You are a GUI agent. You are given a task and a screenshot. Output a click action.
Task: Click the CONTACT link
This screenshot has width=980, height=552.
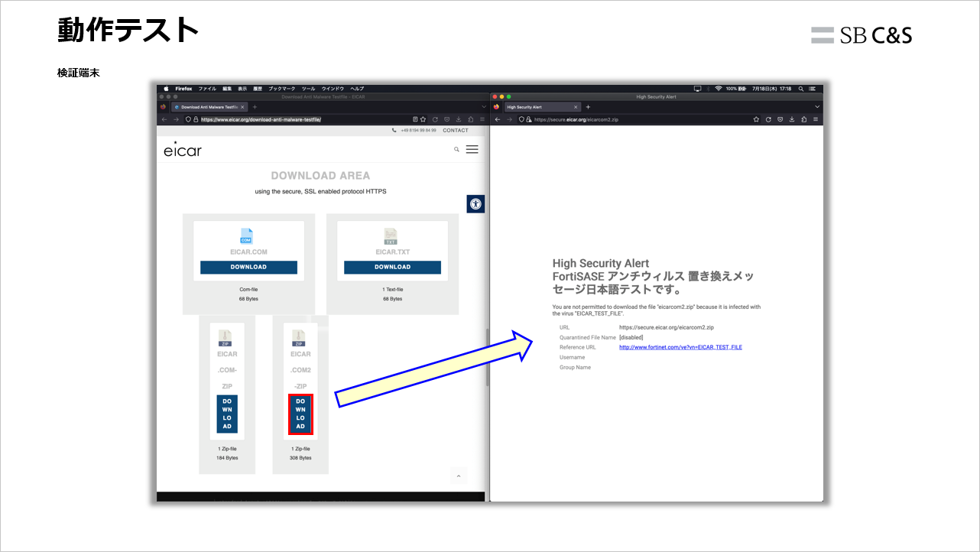pos(456,131)
